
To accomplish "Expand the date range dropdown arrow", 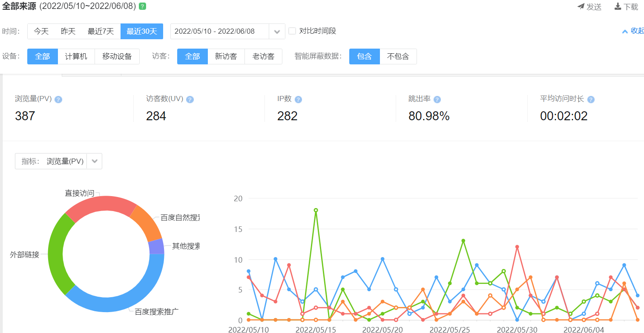I will [x=277, y=32].
